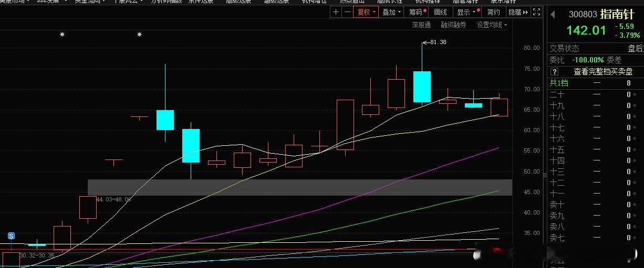The width and height of the screenshot is (644, 268).
Task: Click the change value -5.59
Action: [x=625, y=26]
